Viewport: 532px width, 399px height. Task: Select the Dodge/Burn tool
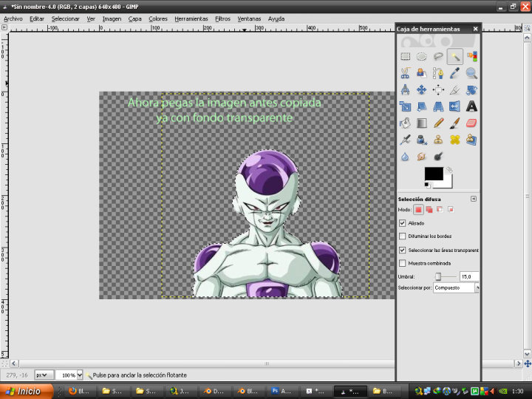pyautogui.click(x=438, y=157)
